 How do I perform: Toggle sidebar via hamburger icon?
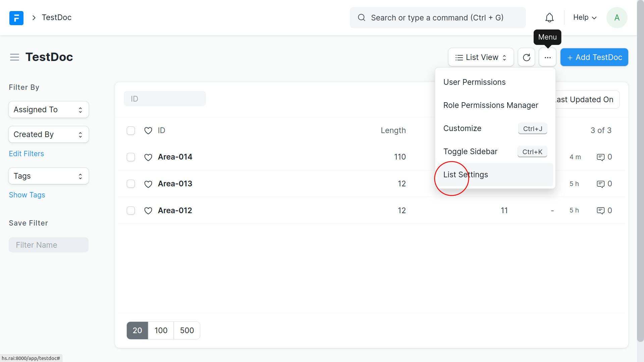click(14, 57)
